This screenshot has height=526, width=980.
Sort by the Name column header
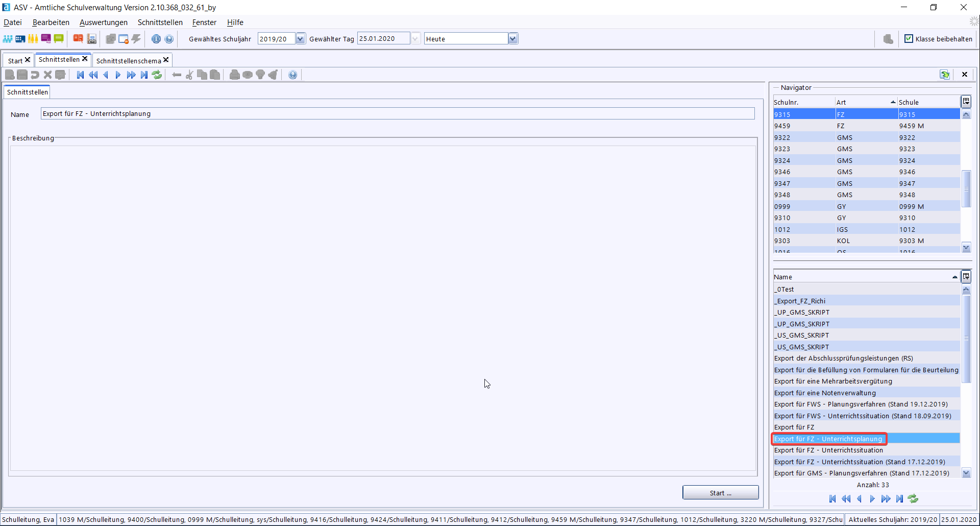coord(866,277)
